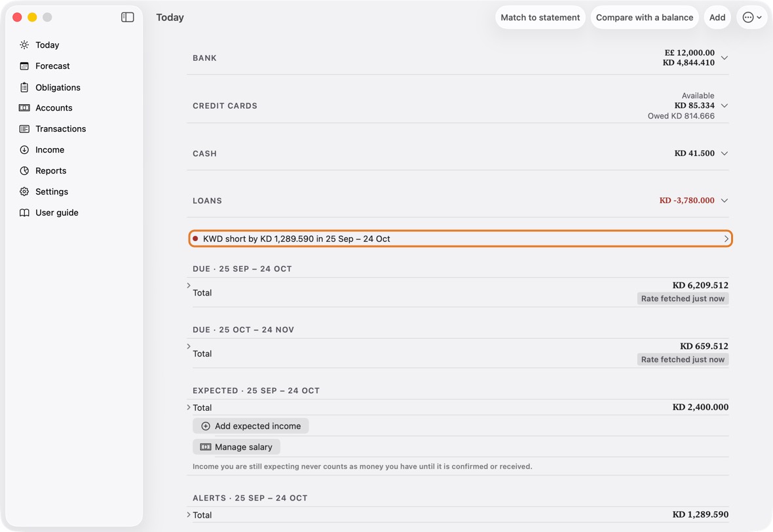
Task: Click the Reports pie chart icon
Action: click(x=24, y=170)
